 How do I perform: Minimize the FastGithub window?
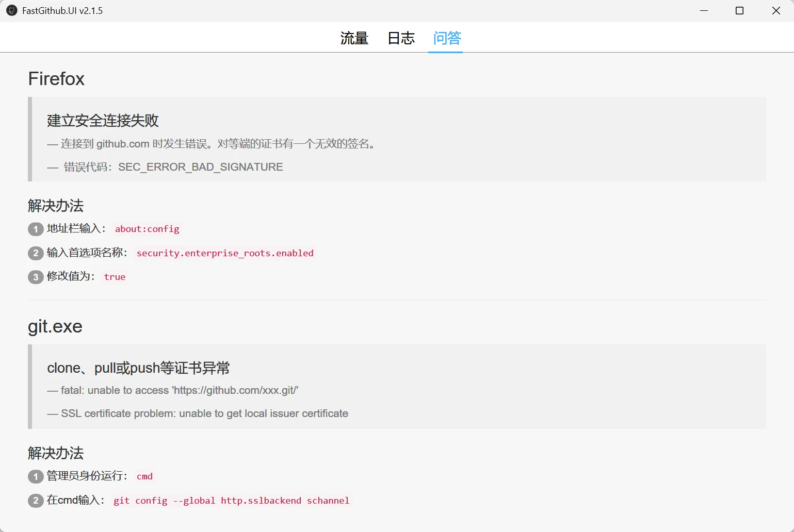[704, 10]
